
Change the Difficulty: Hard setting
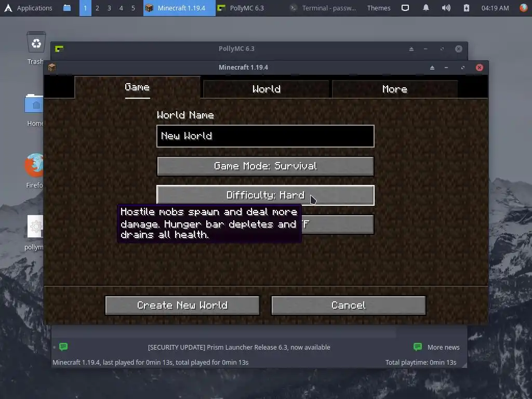(x=265, y=195)
